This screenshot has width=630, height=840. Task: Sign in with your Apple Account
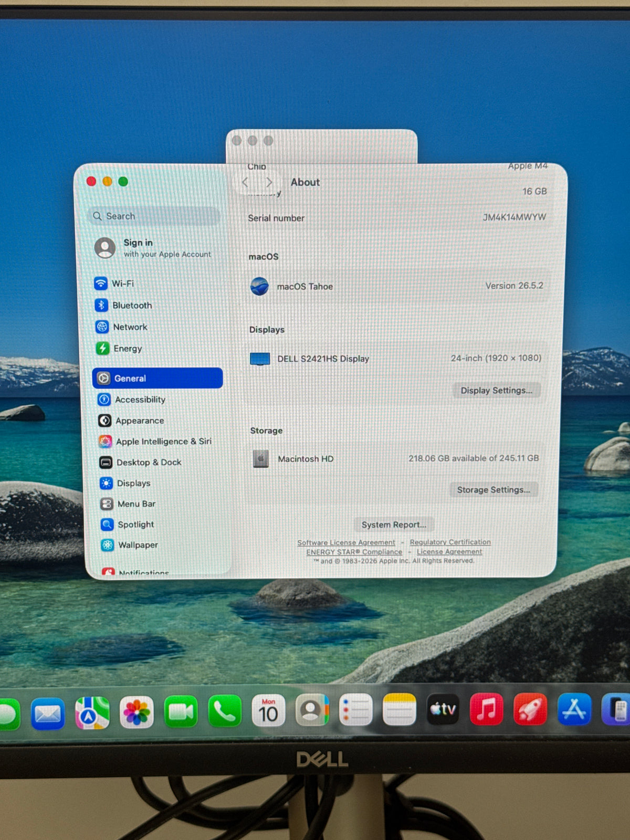tap(153, 248)
